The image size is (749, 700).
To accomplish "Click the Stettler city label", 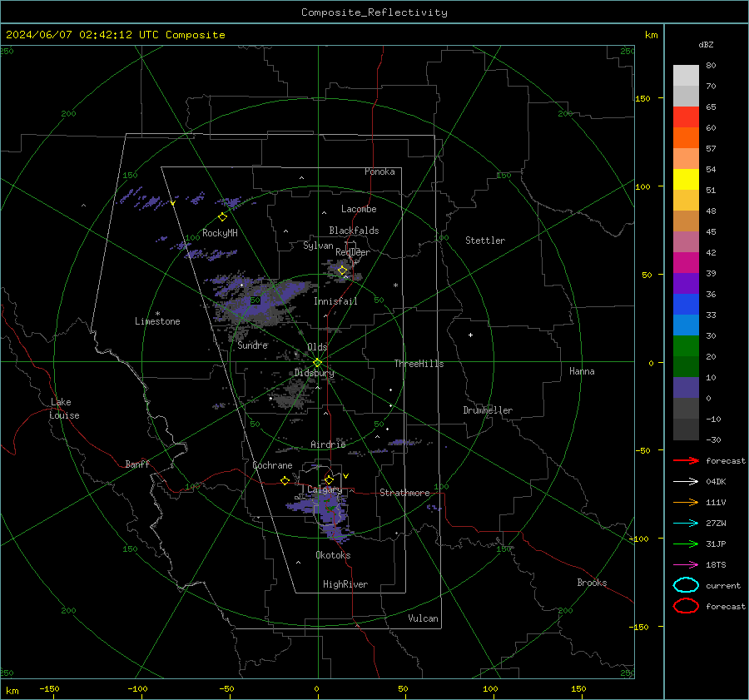I will click(x=485, y=241).
